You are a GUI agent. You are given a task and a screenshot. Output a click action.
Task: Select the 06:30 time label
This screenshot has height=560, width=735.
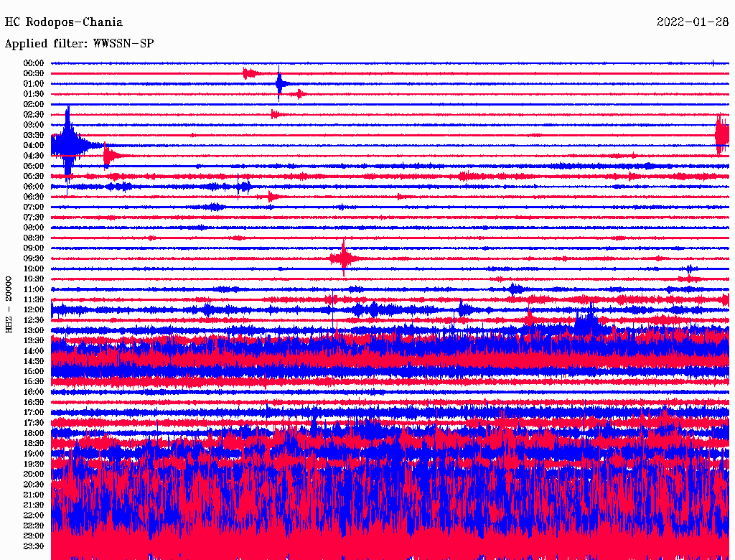click(x=34, y=197)
